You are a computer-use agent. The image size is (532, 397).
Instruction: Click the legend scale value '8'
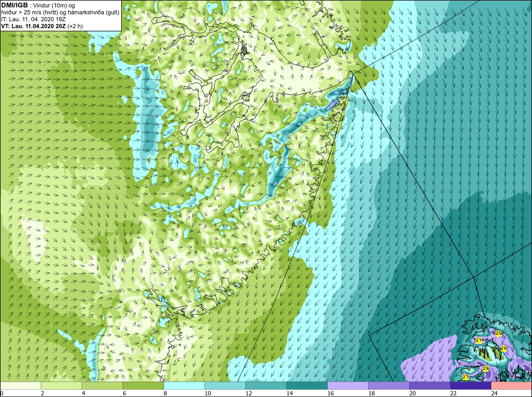[165, 393]
